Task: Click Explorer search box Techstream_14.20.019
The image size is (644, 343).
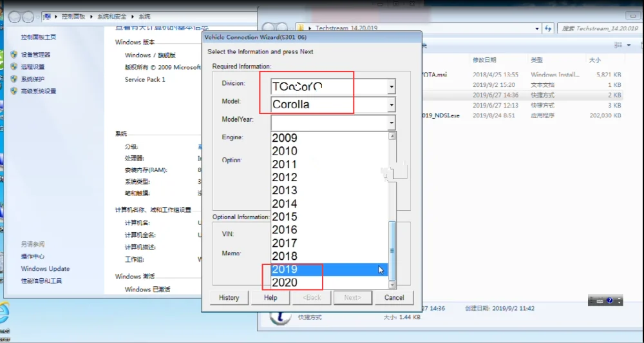Action: click(599, 28)
